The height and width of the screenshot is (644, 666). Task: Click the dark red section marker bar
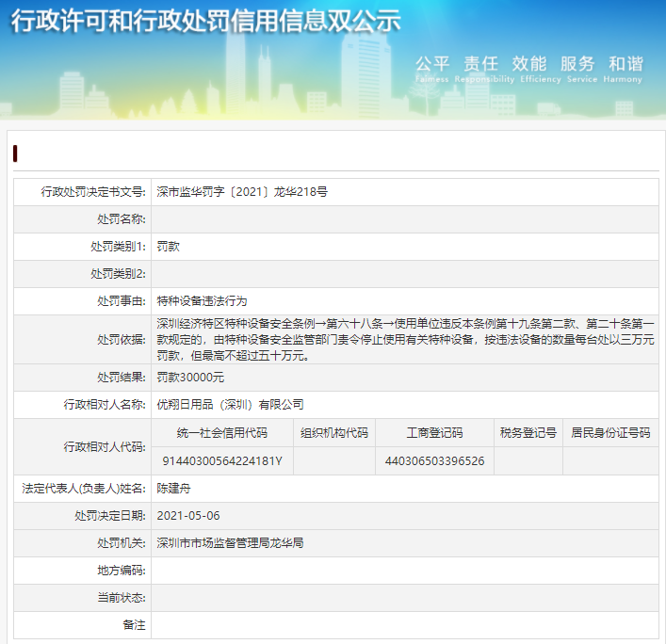pos(15,153)
